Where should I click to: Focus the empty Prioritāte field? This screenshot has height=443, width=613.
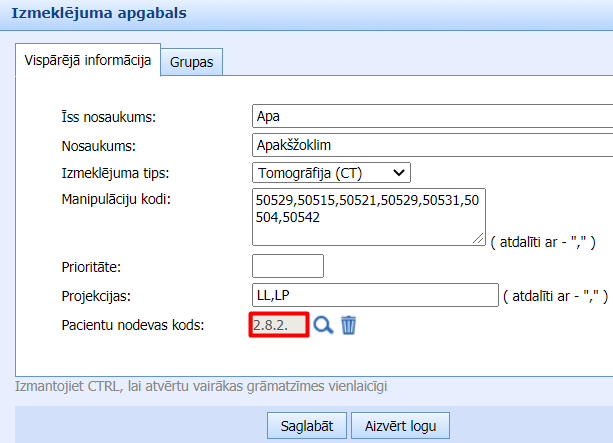click(288, 267)
